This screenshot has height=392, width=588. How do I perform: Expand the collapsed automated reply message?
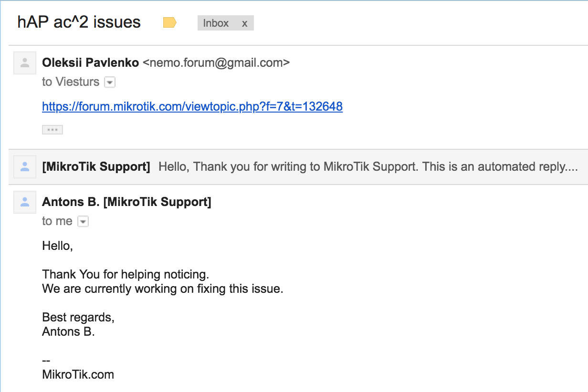[x=298, y=167]
